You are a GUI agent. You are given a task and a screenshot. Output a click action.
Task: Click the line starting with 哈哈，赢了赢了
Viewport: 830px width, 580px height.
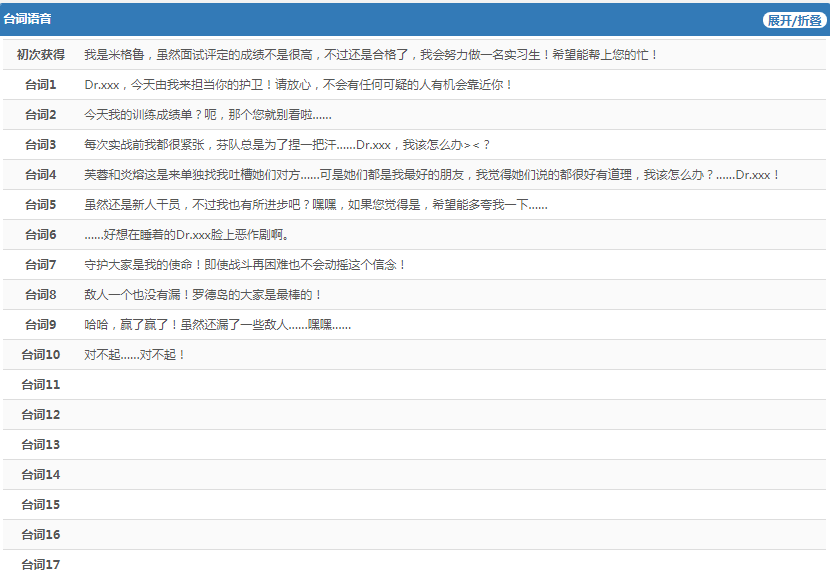[217, 325]
